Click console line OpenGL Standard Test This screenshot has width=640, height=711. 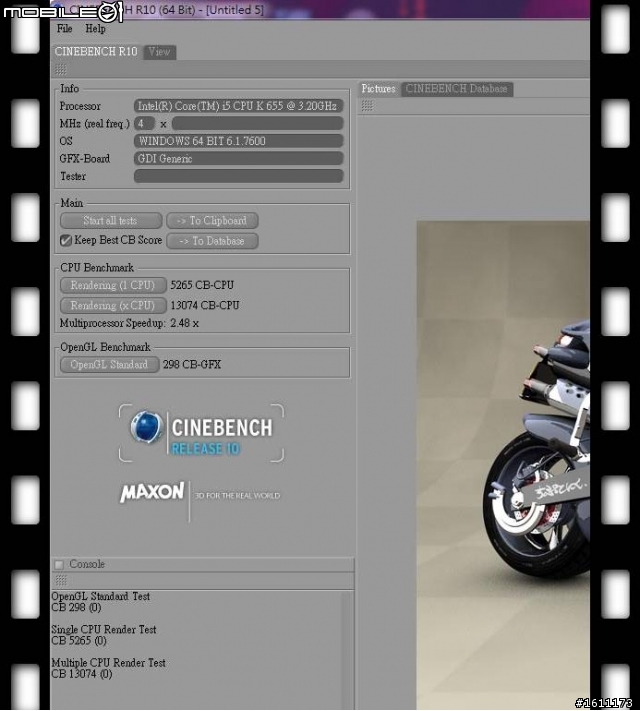coord(101,596)
